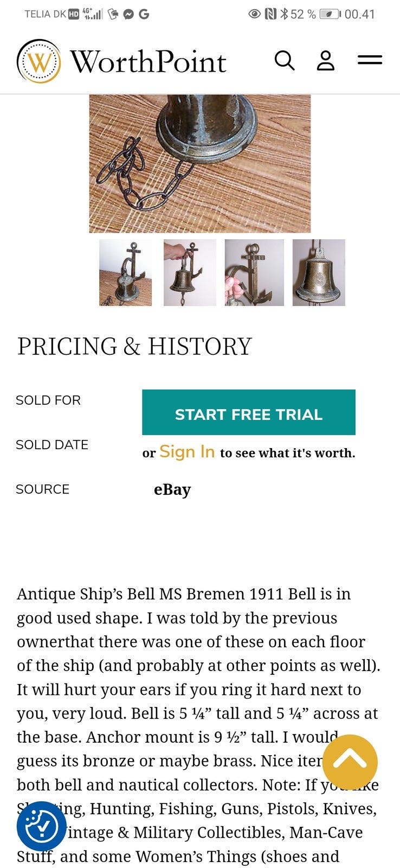The width and height of the screenshot is (400, 868).
Task: Tap the eye comfort status icon
Action: pos(254,14)
